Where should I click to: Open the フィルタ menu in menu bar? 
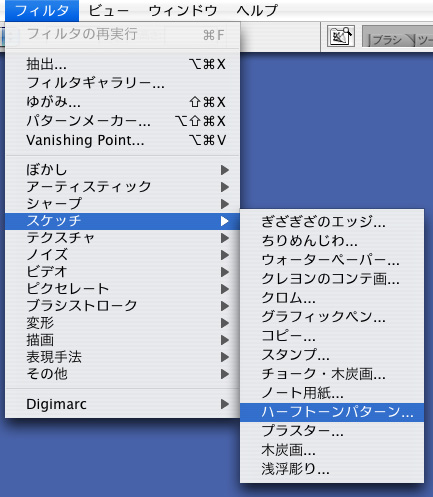42,11
